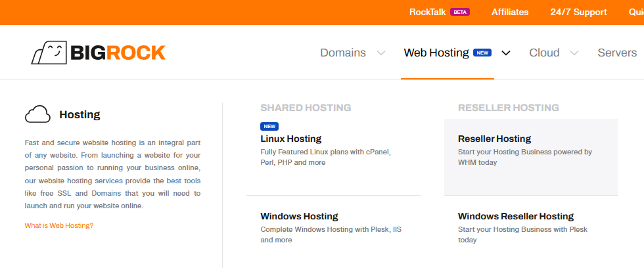Click the NEW badge beside Web Hosting

click(x=482, y=53)
